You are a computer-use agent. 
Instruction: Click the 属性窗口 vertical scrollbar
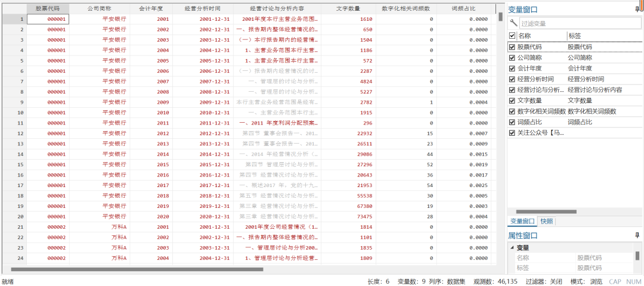[x=637, y=256]
